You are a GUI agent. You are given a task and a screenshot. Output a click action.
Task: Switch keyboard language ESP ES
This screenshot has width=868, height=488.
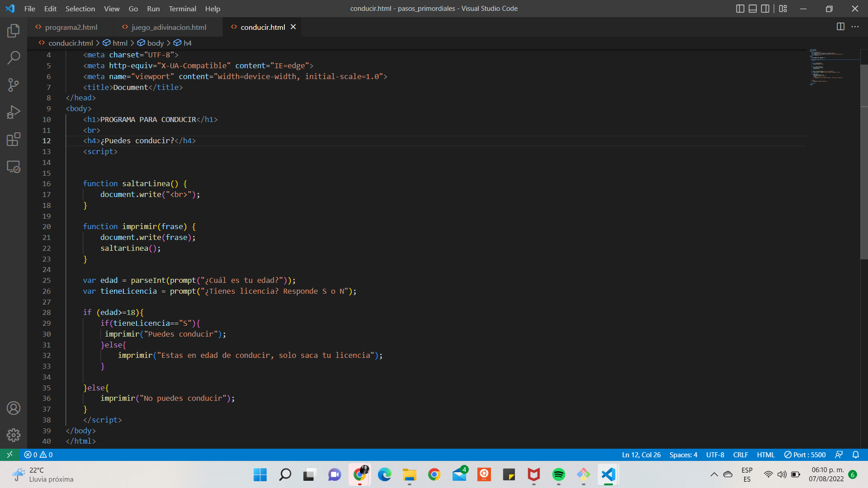747,474
